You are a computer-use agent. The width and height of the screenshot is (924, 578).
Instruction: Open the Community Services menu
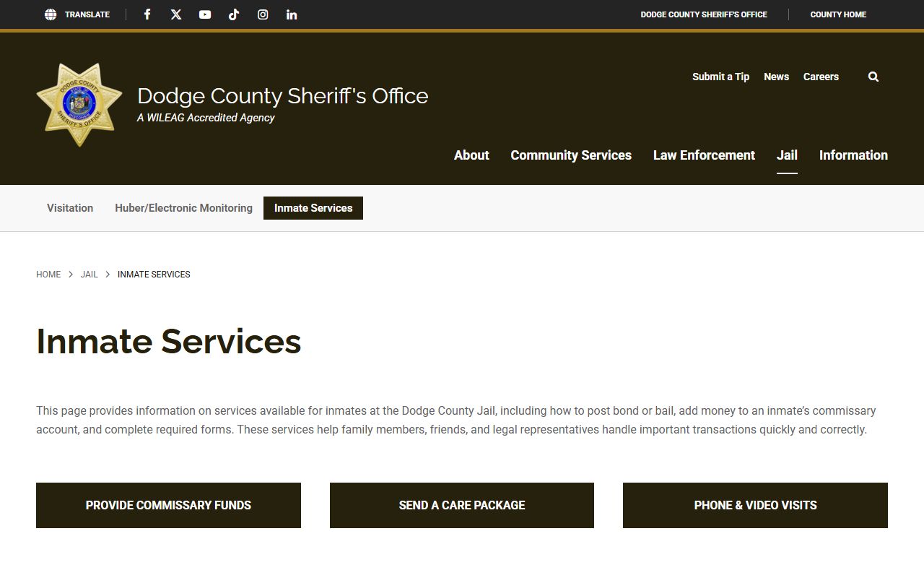click(x=571, y=155)
